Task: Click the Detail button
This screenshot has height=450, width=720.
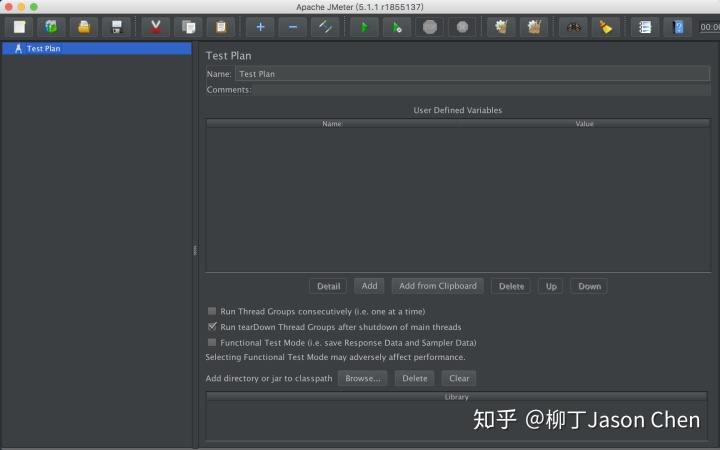Action: tap(328, 286)
